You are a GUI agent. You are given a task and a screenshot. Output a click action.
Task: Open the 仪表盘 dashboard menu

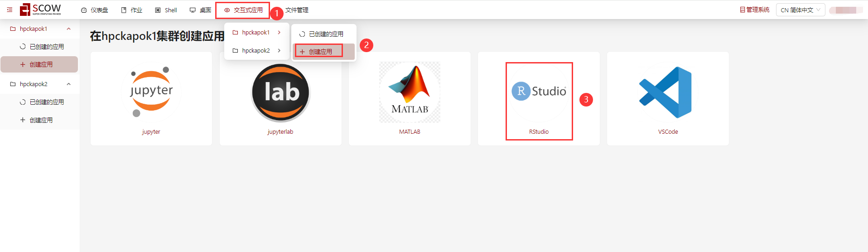point(94,10)
